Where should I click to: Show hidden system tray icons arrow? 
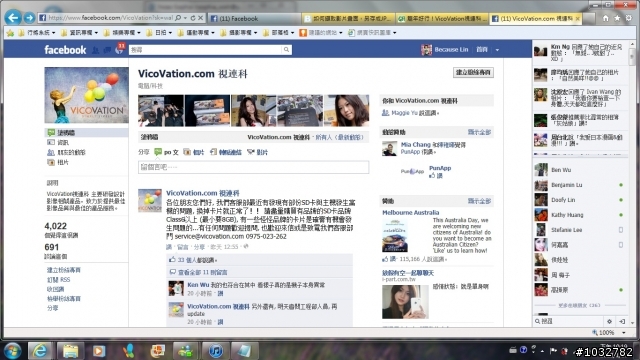point(542,351)
